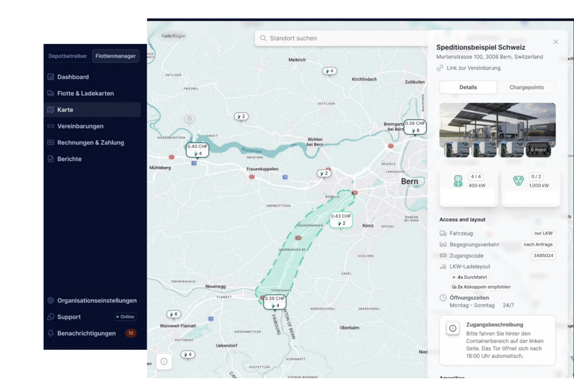574x392 pixels.
Task: Click the Vereinbarungen link icon in sidebar
Action: click(51, 126)
